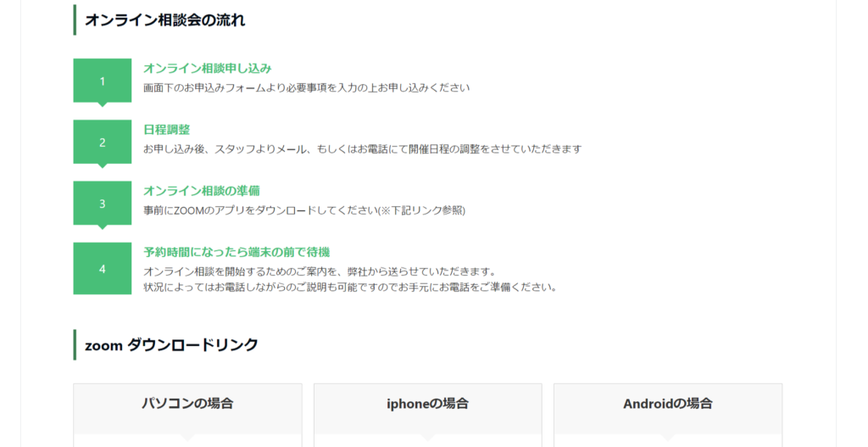Screen dimensions: 868x447
Task: Click the arrow notch below Androidの場合 header
Action: tap(668, 438)
